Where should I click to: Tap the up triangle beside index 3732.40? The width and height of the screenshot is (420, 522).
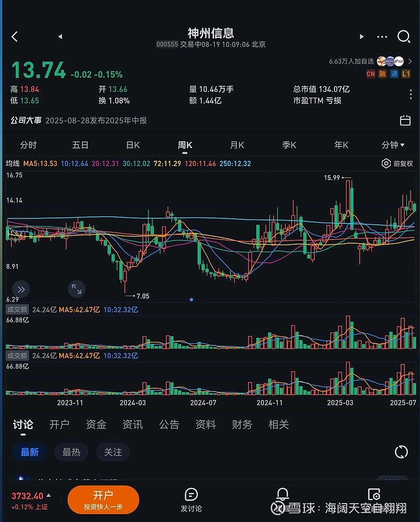pyautogui.click(x=49, y=495)
